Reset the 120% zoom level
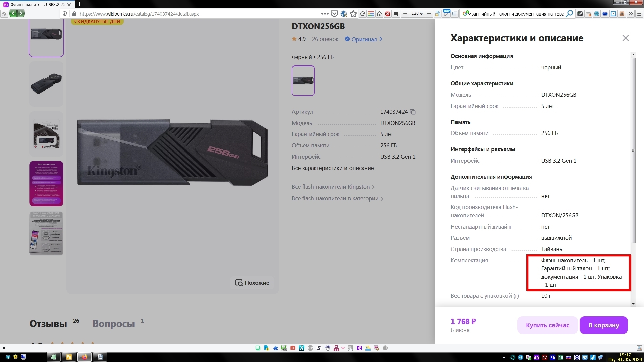The height and width of the screenshot is (362, 644). tap(417, 14)
